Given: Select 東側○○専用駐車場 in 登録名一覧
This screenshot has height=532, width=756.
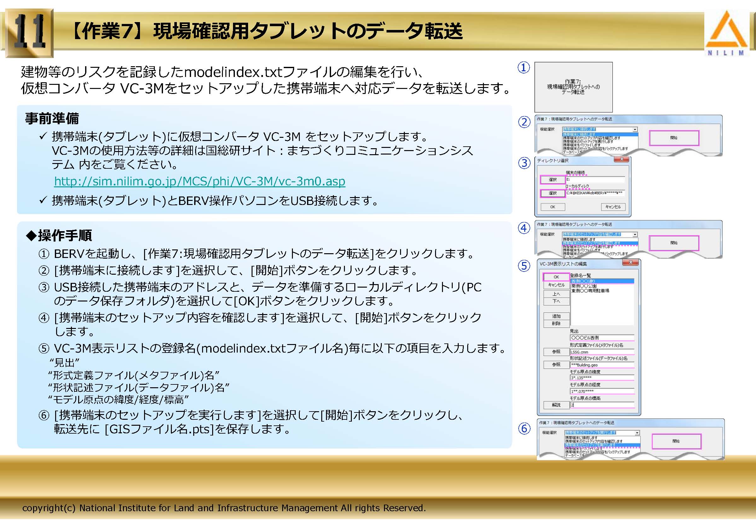Looking at the screenshot, I should click(x=602, y=291).
